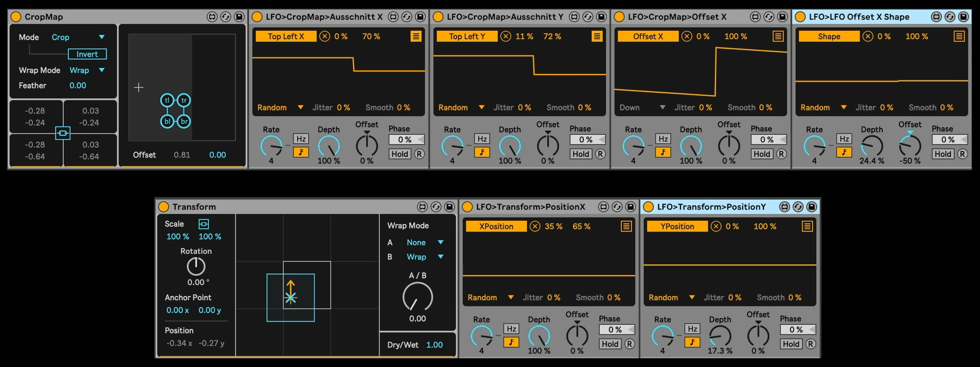Image resolution: width=980 pixels, height=367 pixels.
Task: Click the R retrigger icon in PositionX LFO
Action: click(x=630, y=344)
